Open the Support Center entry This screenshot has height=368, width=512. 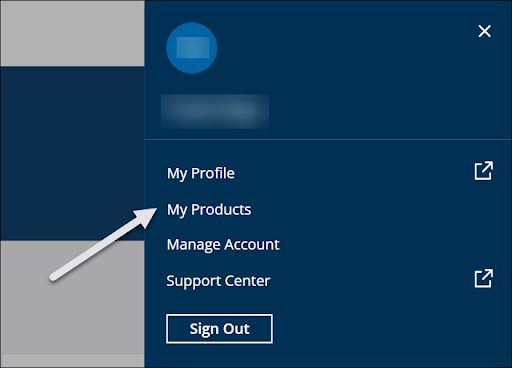(218, 281)
